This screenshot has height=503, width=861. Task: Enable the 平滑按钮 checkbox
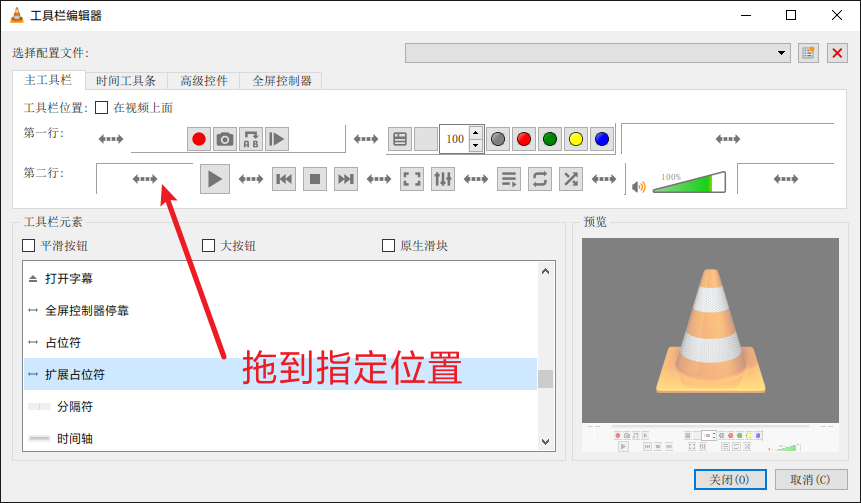29,245
